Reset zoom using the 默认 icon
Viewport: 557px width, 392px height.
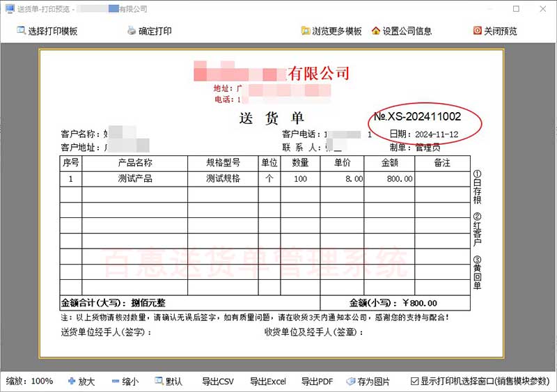[x=159, y=382]
